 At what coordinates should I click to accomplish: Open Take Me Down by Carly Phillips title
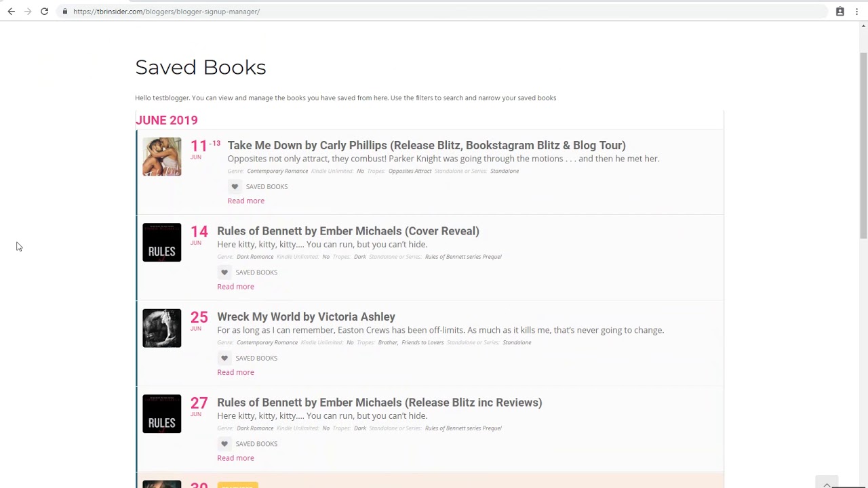(x=427, y=145)
